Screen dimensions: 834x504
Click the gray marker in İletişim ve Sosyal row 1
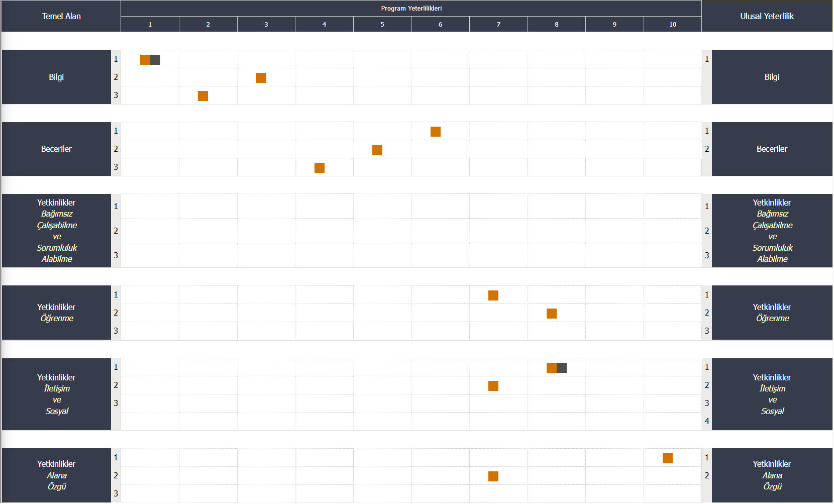point(562,368)
